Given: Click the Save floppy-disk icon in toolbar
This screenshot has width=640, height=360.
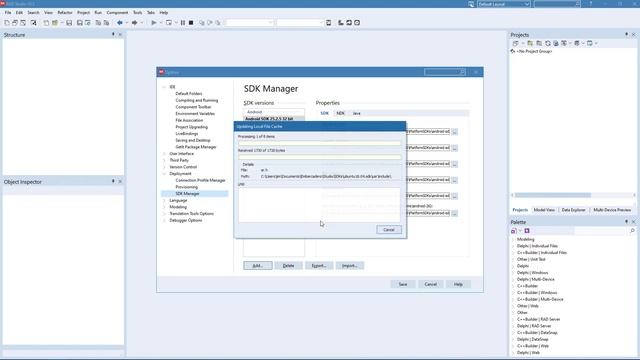Looking at the screenshot, I should 69,23.
